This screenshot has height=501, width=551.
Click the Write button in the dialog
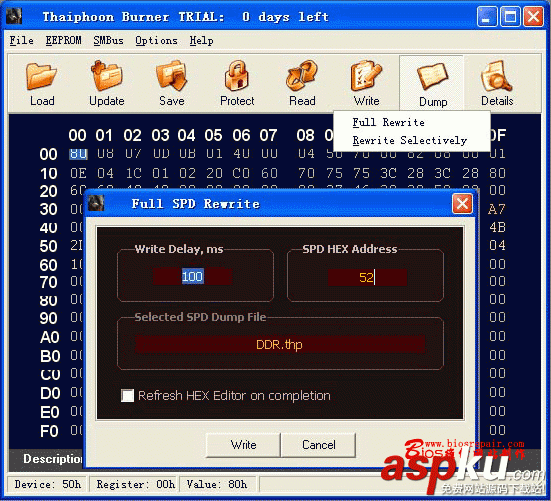243,445
